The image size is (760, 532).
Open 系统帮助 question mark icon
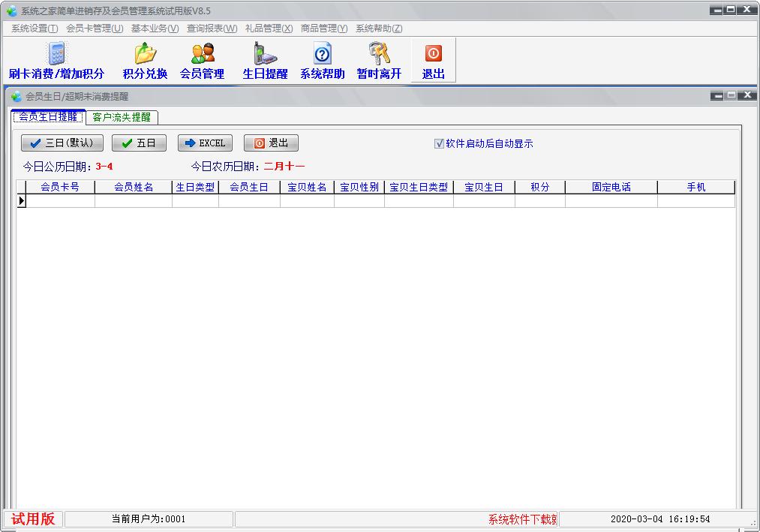pos(323,54)
